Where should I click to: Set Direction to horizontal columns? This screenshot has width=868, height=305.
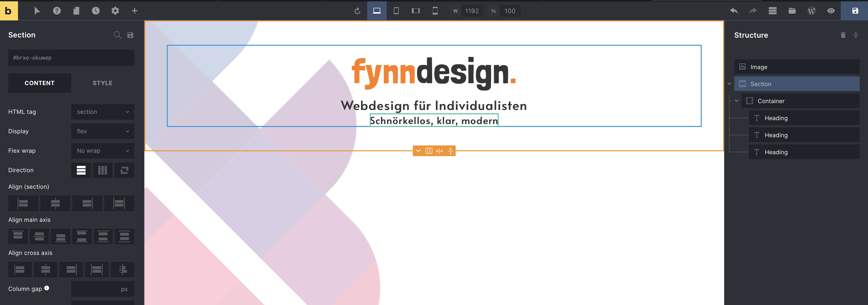point(102,170)
